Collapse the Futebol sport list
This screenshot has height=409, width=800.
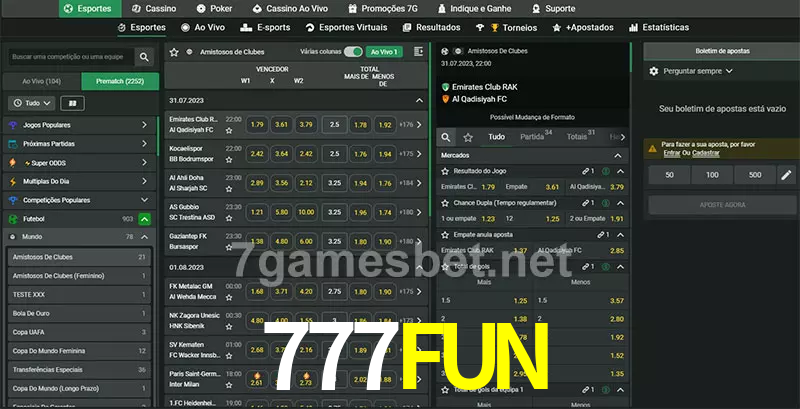click(x=144, y=219)
